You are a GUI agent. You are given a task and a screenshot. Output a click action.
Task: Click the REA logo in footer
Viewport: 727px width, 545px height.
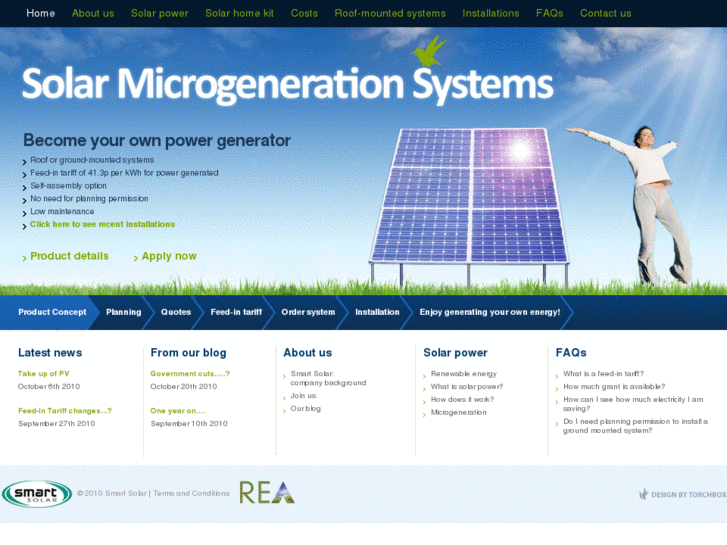pyautogui.click(x=267, y=492)
